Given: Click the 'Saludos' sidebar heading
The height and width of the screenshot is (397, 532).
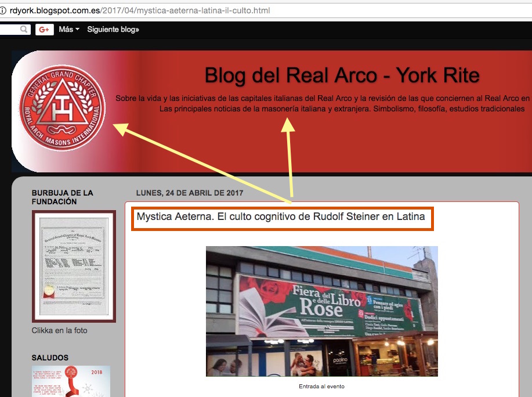Looking at the screenshot, I should (50, 358).
